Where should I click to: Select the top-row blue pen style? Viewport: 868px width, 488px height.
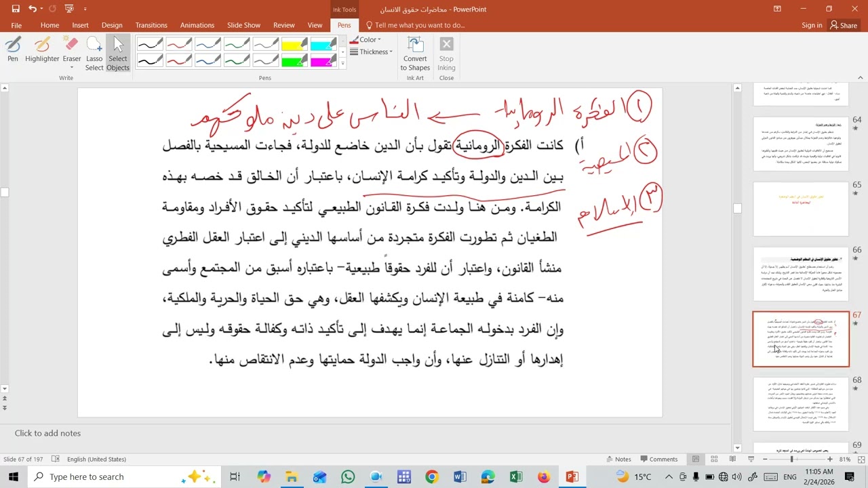(x=208, y=43)
